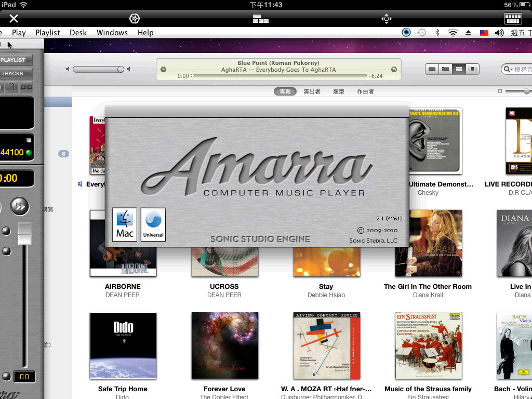This screenshot has width=532, height=399.
Task: Click the curved arrow icon in the Amarra panel
Action: click(x=11, y=87)
